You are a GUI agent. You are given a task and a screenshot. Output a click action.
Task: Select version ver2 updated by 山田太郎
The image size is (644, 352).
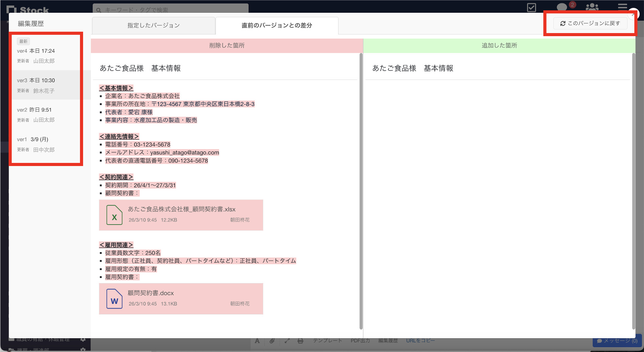(x=45, y=114)
